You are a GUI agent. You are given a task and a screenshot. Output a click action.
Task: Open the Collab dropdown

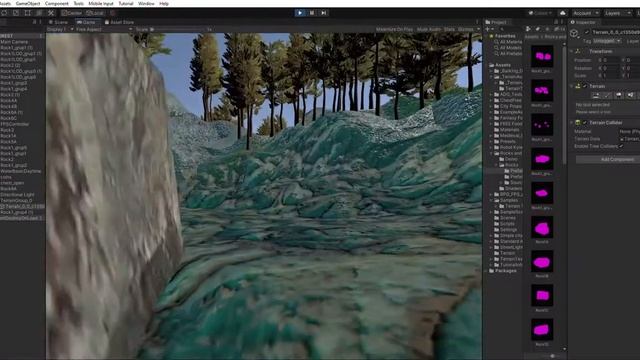point(540,13)
